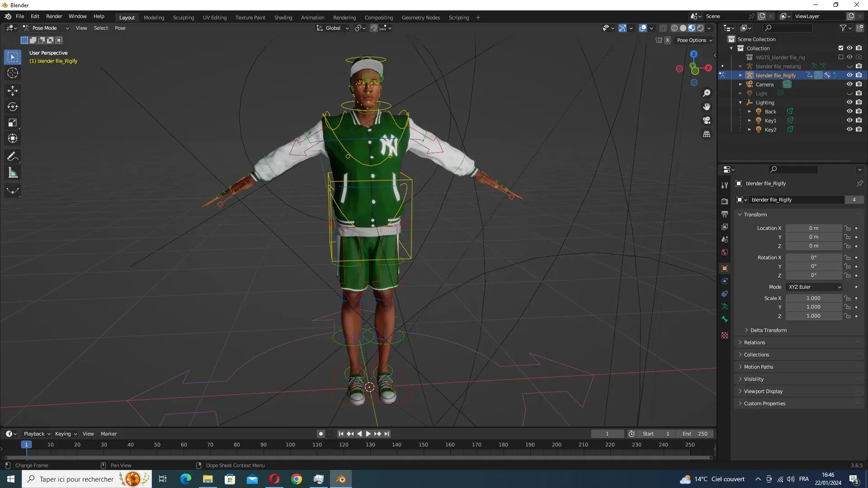Viewport: 868px width, 488px height.
Task: Open the XYZ Euler rotation mode dropdown
Action: click(814, 287)
